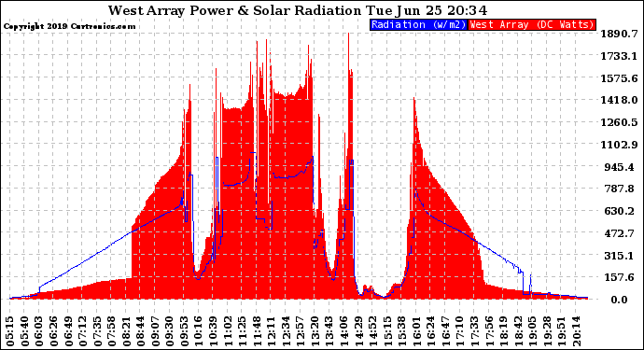Click the y-axis value 1260.5
Image resolution: width=644 pixels, height=350 pixels.
click(x=620, y=122)
